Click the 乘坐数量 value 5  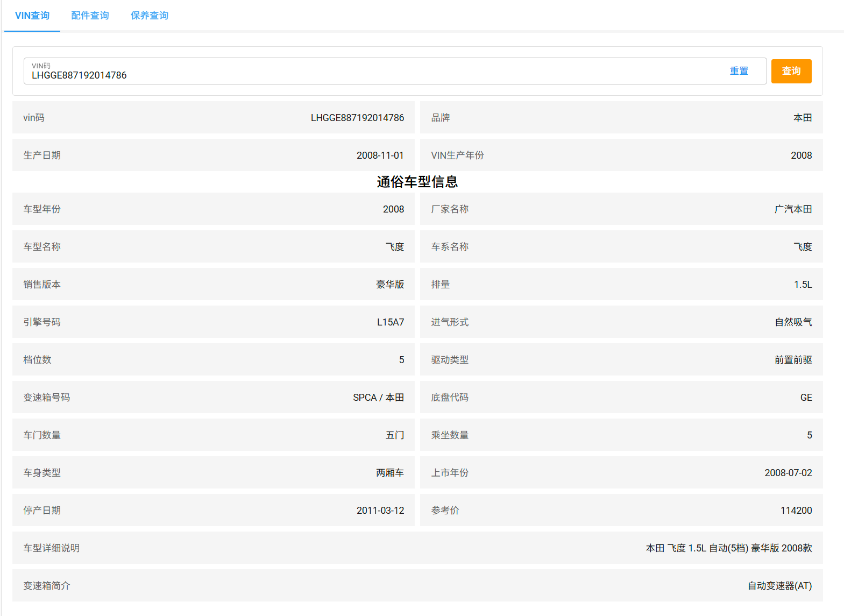point(810,435)
